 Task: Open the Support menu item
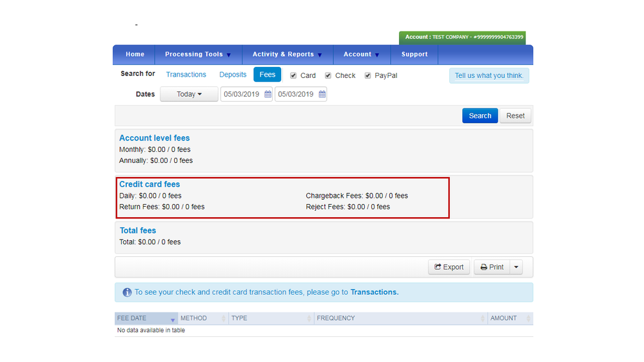coord(415,54)
